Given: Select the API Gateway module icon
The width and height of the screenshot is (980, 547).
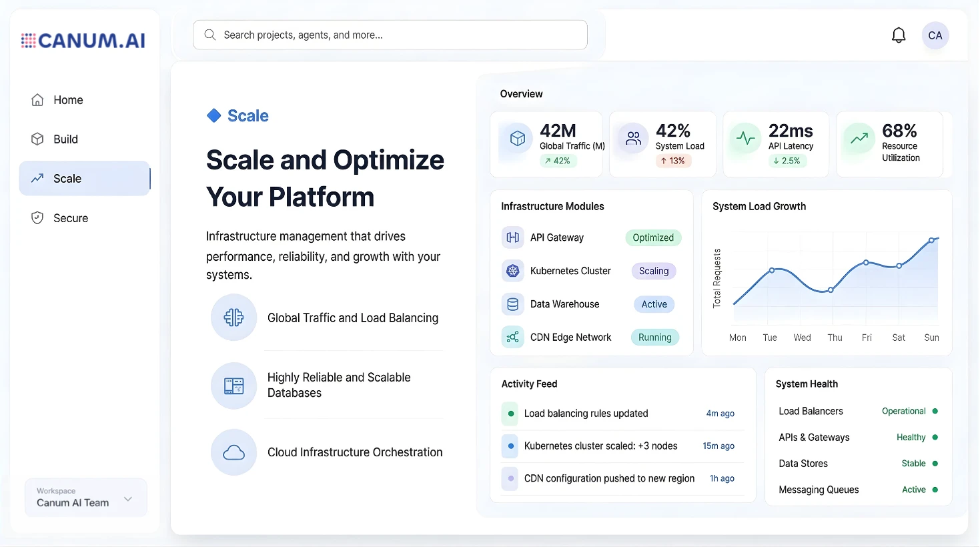Looking at the screenshot, I should [512, 237].
